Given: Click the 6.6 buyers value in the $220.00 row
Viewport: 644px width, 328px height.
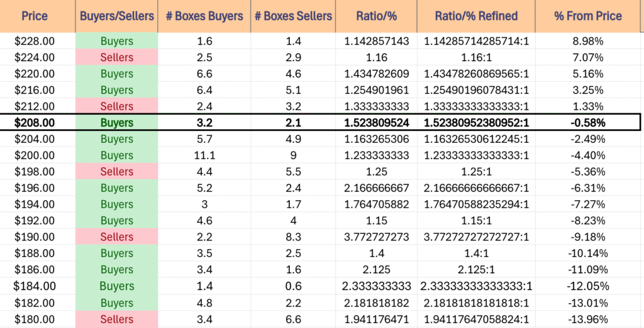Looking at the screenshot, I should [204, 74].
